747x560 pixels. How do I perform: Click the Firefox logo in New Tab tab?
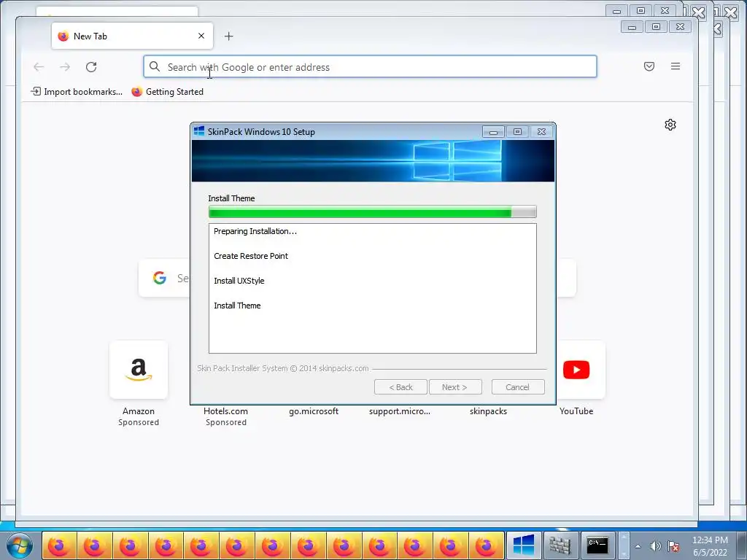[x=63, y=36]
